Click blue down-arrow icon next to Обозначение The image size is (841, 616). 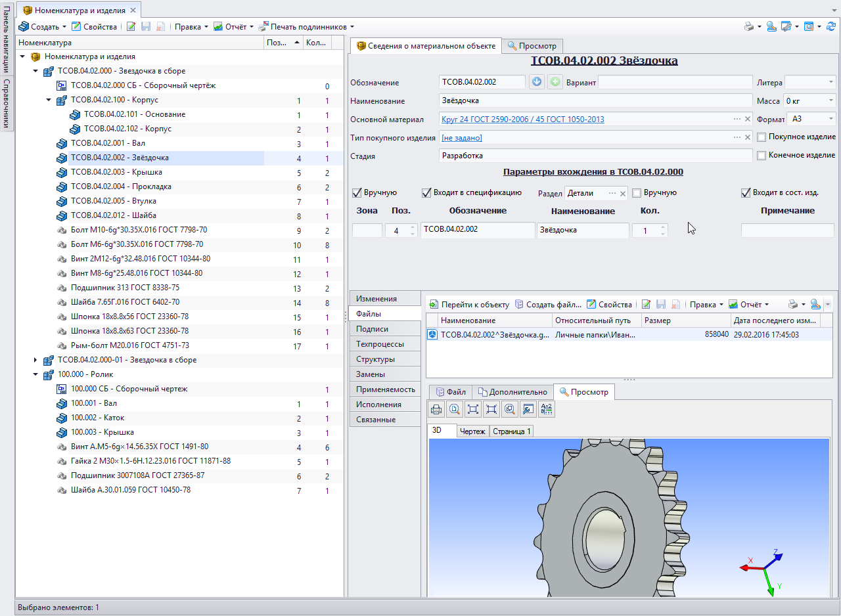coord(536,82)
